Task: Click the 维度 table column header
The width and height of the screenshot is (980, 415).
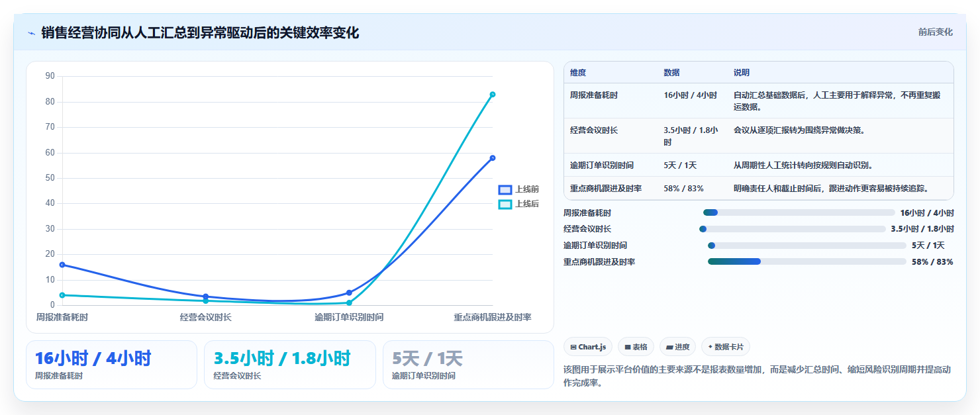Action: pyautogui.click(x=578, y=73)
